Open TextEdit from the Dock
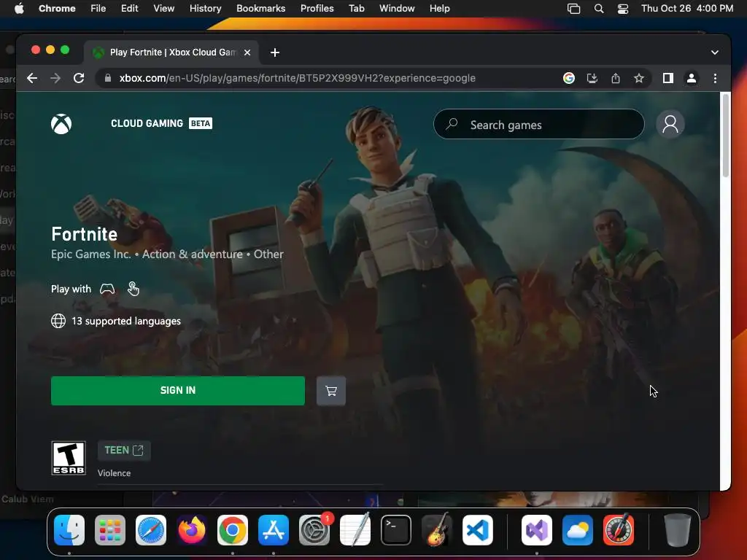This screenshot has height=560, width=747. 355,529
